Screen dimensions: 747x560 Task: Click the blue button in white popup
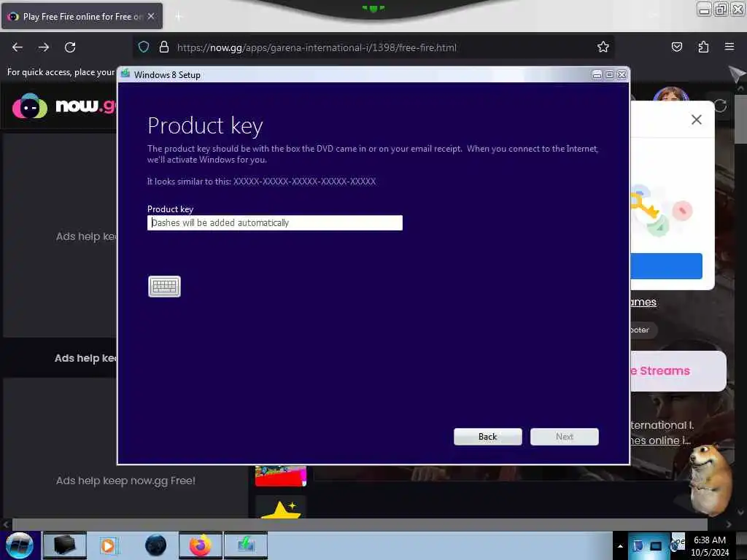(666, 266)
